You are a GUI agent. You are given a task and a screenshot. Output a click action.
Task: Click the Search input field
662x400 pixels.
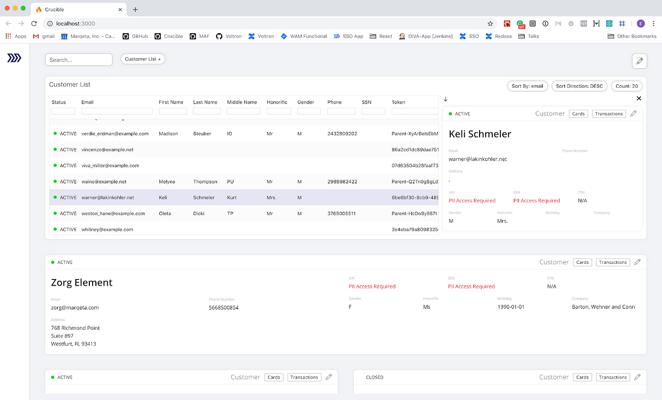[79, 60]
